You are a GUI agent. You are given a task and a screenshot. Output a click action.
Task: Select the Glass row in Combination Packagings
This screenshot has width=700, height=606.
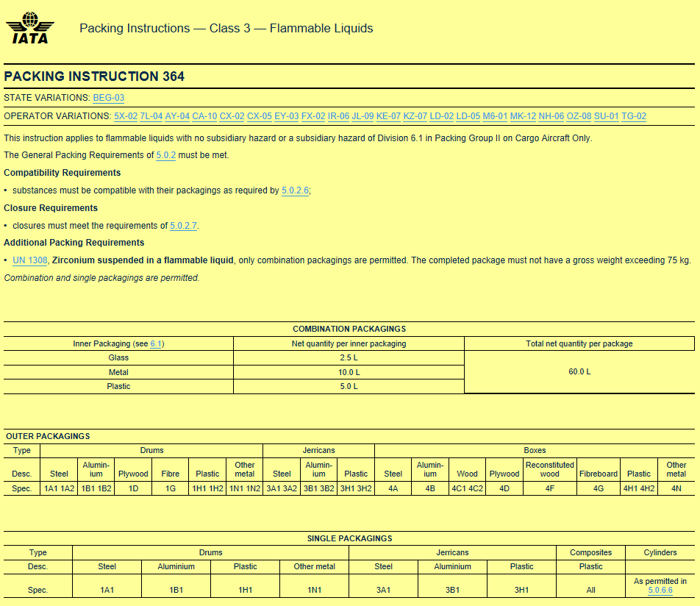tap(118, 357)
